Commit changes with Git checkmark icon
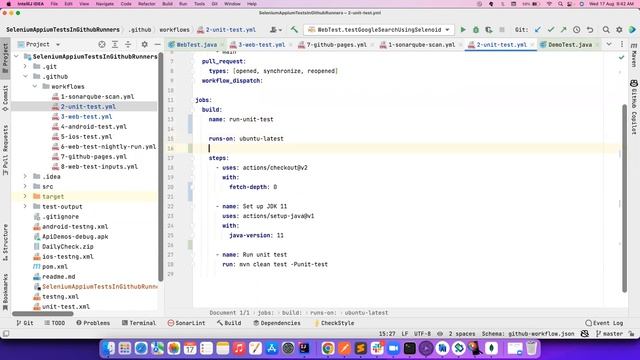The width and height of the screenshot is (640, 360). 551,30
